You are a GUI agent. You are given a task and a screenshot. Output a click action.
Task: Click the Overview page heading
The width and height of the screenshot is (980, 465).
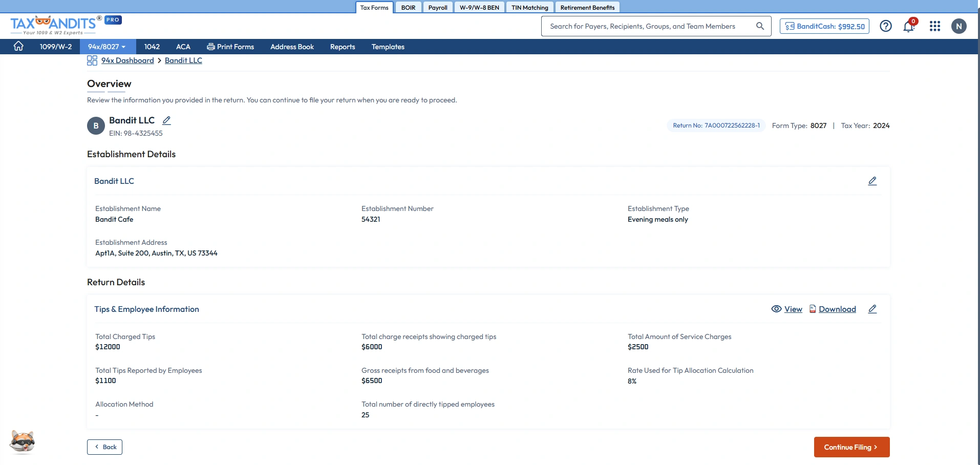pos(109,83)
